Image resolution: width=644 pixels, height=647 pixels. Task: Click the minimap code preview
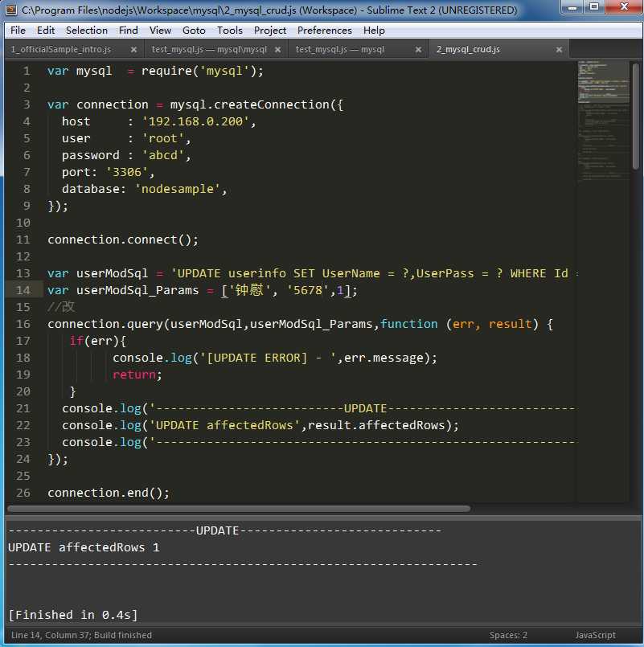pos(603,121)
